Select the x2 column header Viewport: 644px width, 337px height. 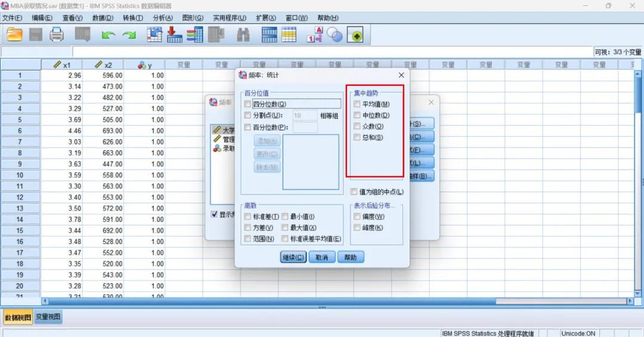click(x=103, y=65)
